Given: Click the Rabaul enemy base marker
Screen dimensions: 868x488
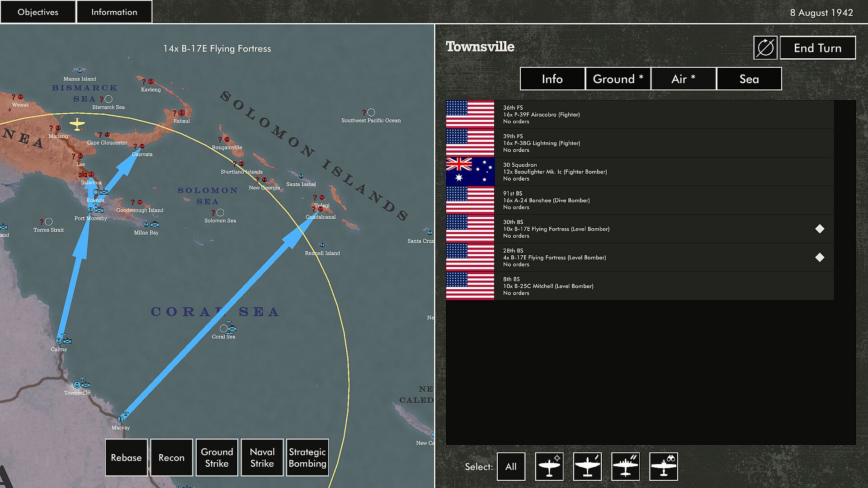Looking at the screenshot, I should point(181,113).
